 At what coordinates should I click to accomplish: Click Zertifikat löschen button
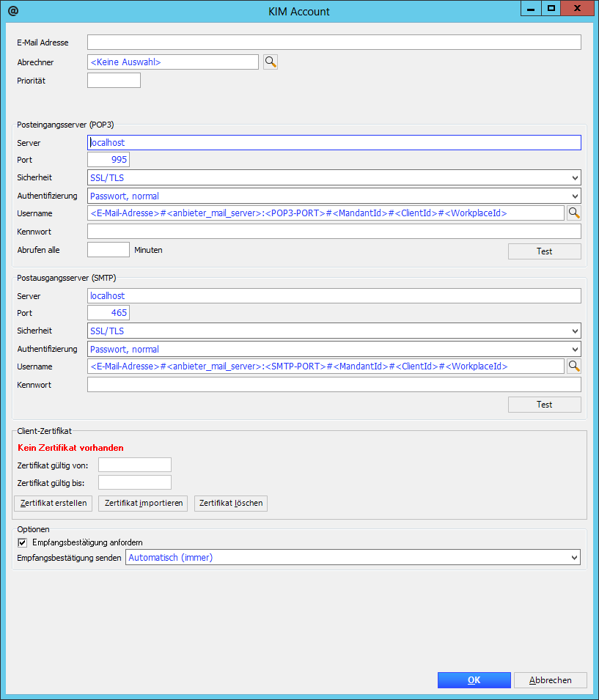pos(231,503)
